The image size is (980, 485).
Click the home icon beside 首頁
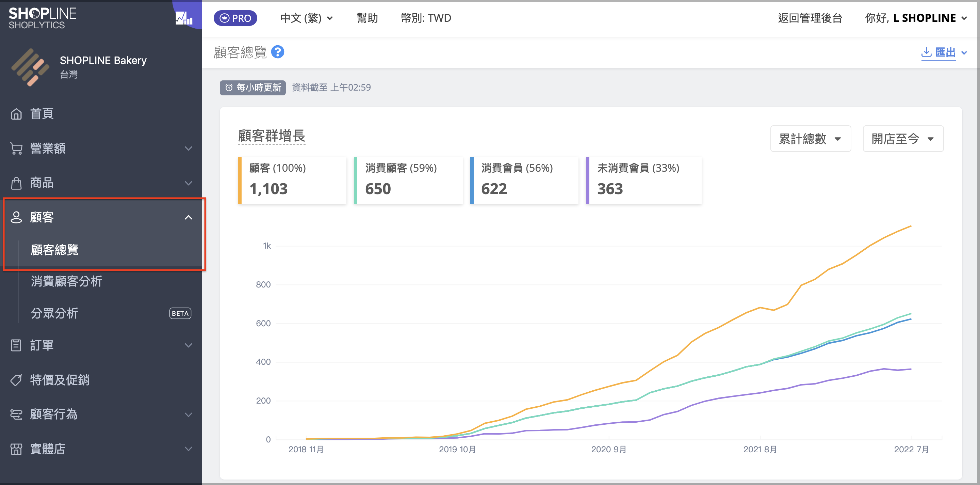(x=16, y=113)
